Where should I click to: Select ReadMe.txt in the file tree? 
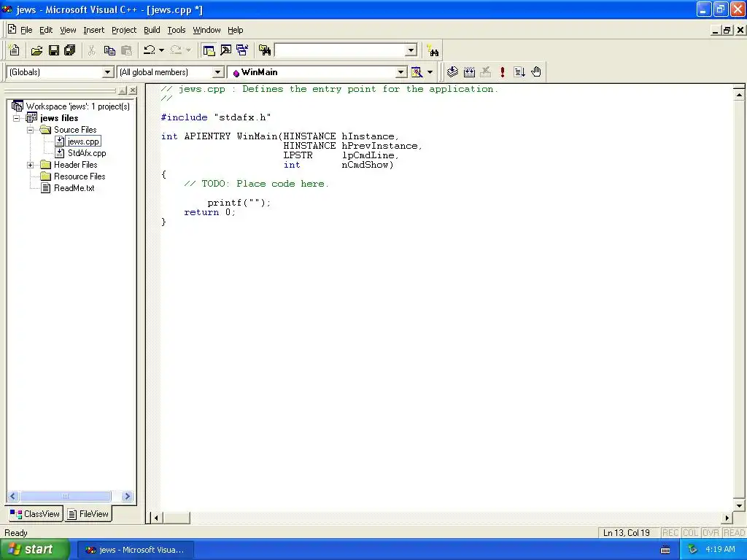74,188
